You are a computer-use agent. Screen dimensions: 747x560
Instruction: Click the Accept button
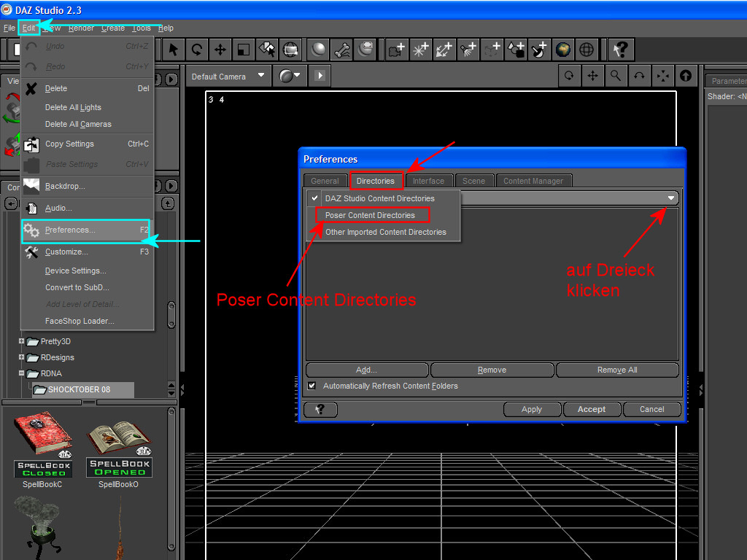pos(592,409)
